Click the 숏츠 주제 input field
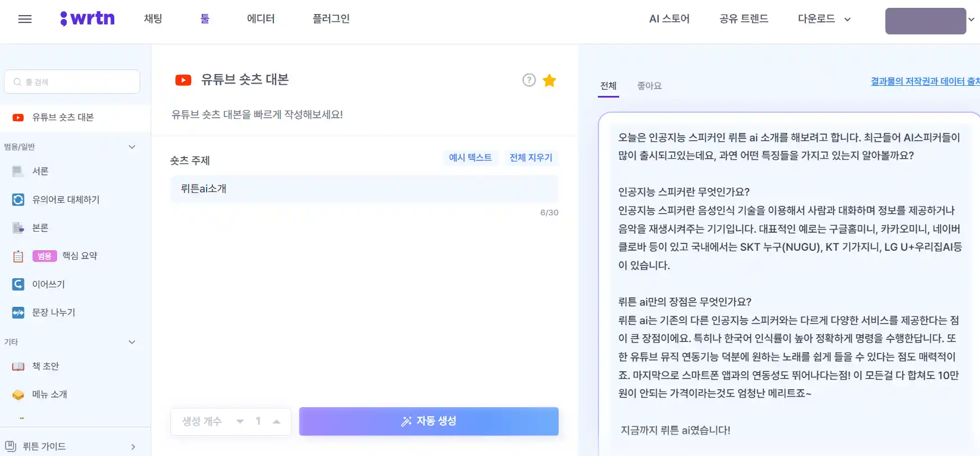Viewport: 980px width, 456px height. (x=364, y=189)
